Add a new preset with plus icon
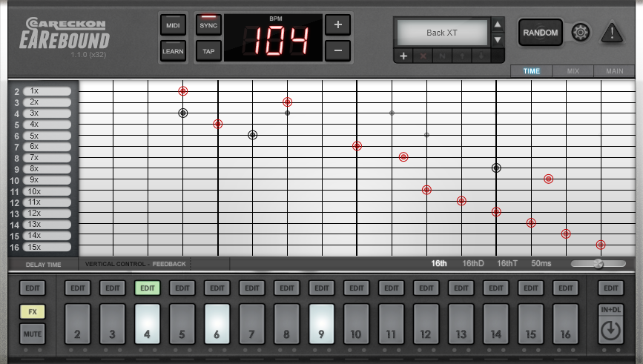643x364 pixels. coord(403,56)
